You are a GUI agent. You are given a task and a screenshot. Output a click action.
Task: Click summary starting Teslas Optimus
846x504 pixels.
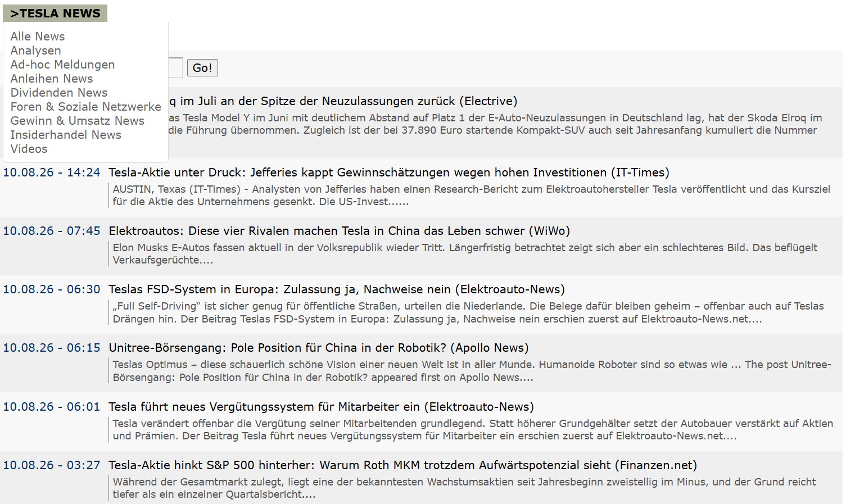tap(472, 371)
